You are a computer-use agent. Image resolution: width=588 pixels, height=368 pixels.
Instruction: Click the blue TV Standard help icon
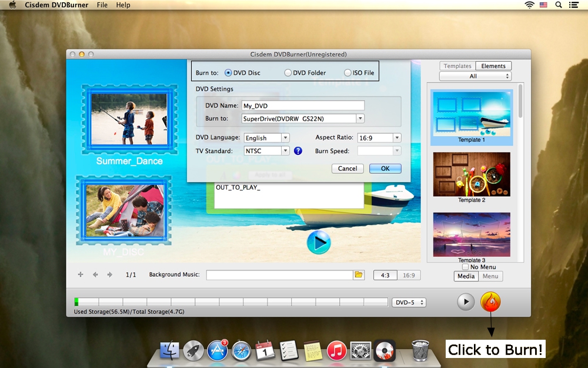(298, 151)
